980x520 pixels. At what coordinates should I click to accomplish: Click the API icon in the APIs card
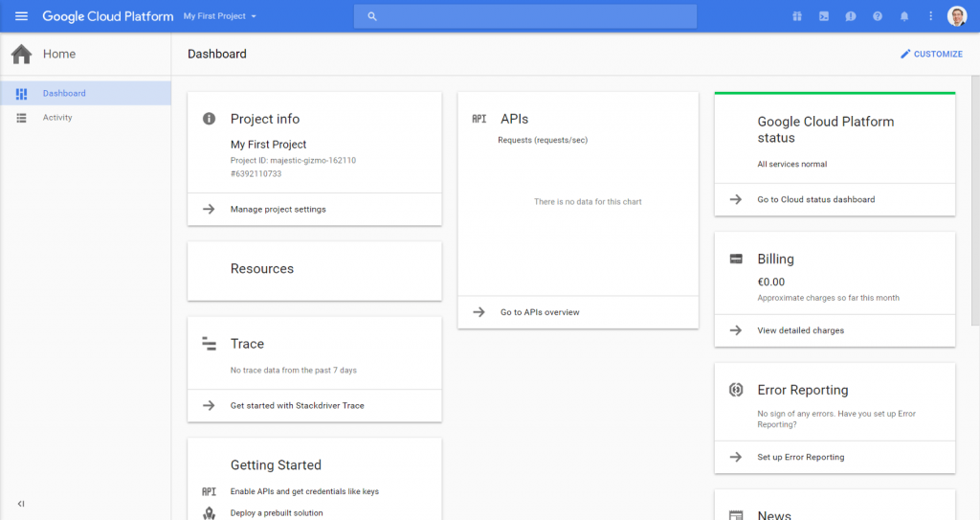[479, 119]
